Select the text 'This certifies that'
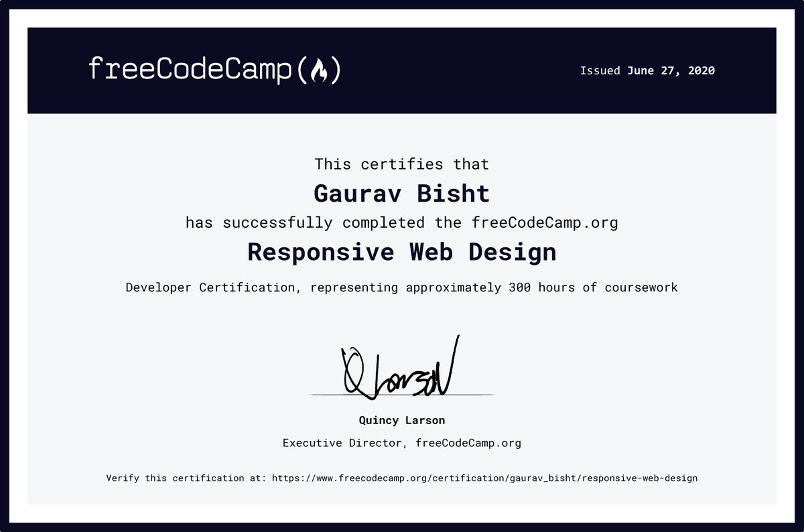 (x=402, y=163)
